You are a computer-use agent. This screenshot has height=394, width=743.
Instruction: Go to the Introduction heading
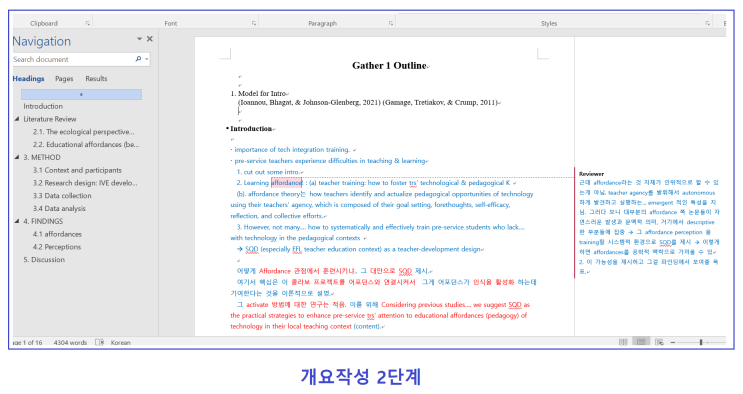43,106
